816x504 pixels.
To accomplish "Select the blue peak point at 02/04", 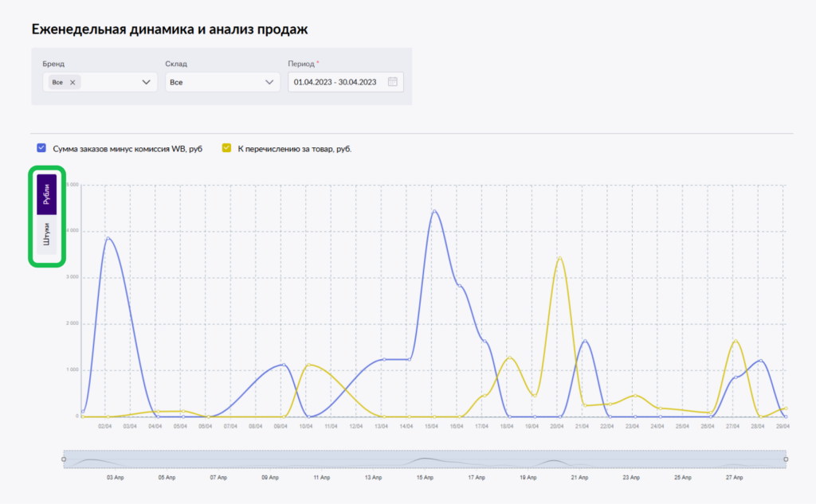I will 108,238.
